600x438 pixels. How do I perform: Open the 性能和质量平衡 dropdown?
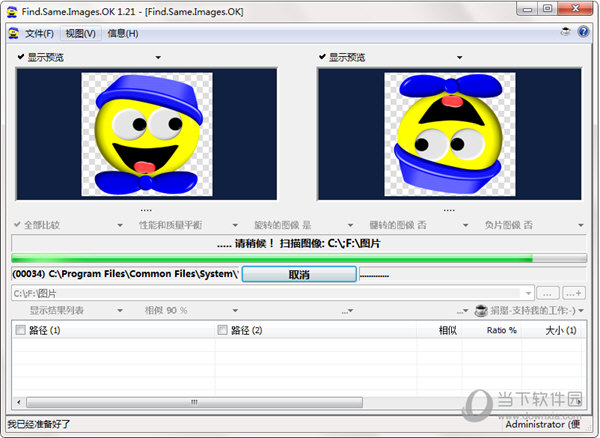point(235,225)
